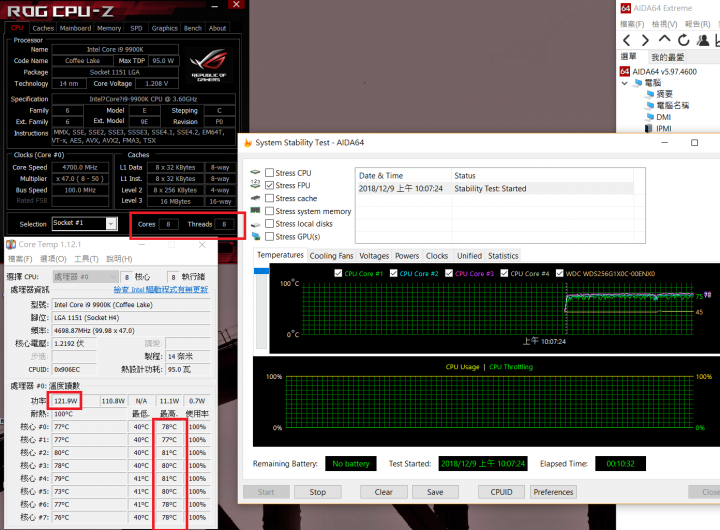Click the AIDA64 up arrow icon

pyautogui.click(x=664, y=39)
